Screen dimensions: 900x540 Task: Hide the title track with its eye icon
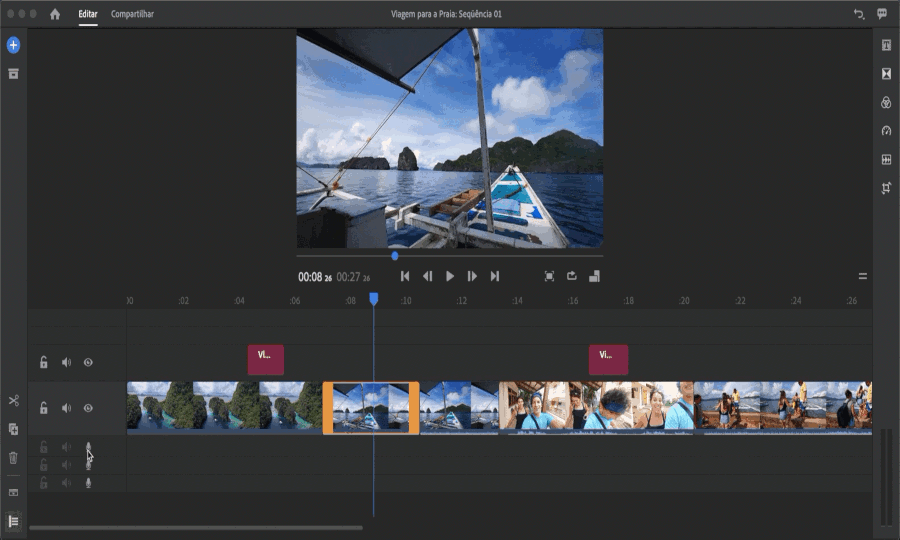click(88, 363)
